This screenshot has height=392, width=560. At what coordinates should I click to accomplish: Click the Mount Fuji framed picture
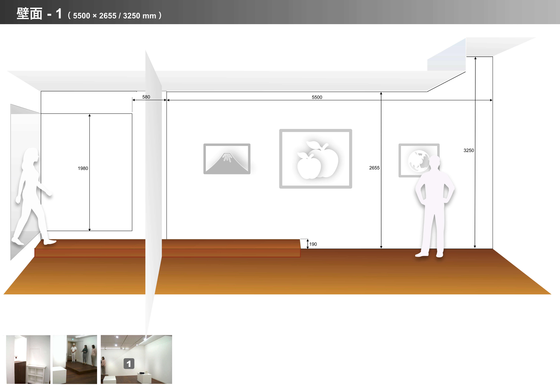point(227,159)
